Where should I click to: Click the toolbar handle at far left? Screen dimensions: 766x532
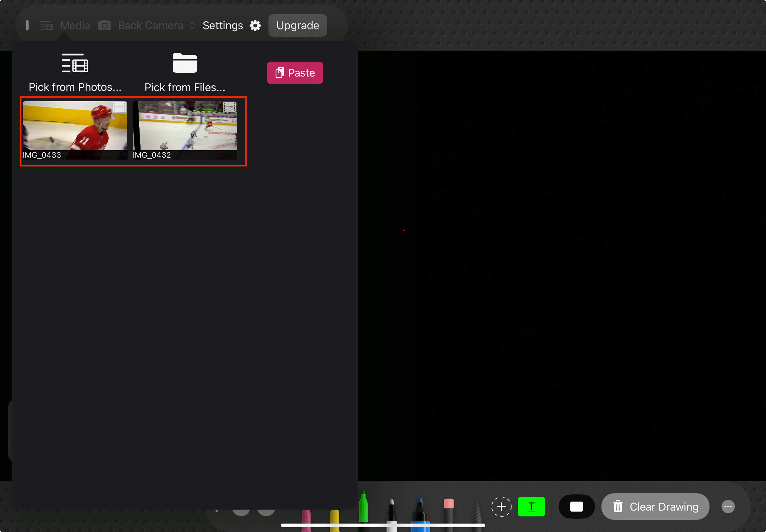click(27, 25)
